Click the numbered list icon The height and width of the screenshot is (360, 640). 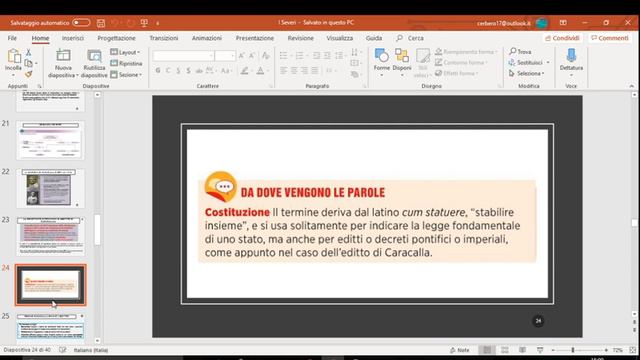click(x=299, y=56)
